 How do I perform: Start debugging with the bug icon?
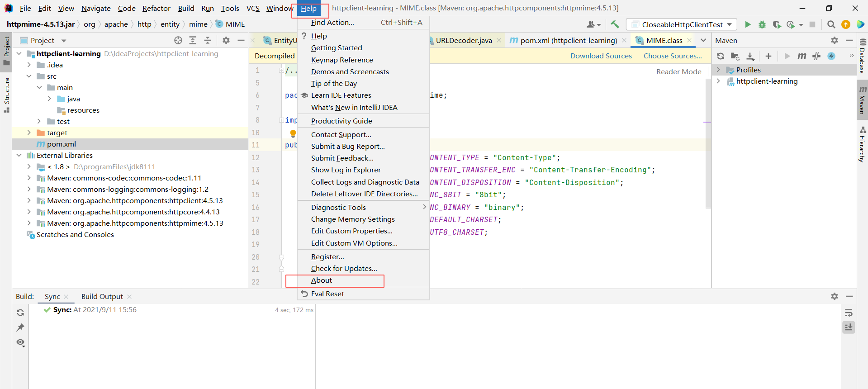(762, 24)
